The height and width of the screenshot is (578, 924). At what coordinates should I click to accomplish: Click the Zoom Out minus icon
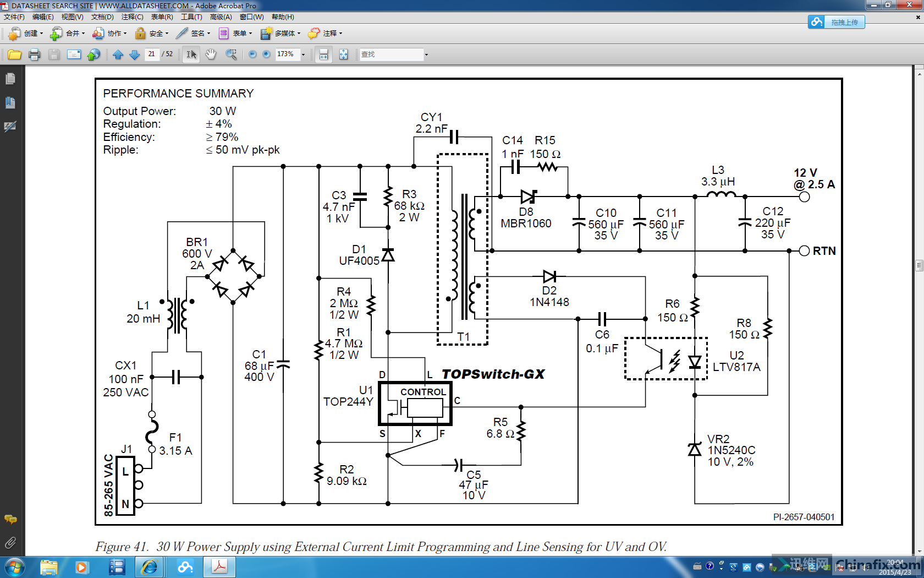click(252, 54)
